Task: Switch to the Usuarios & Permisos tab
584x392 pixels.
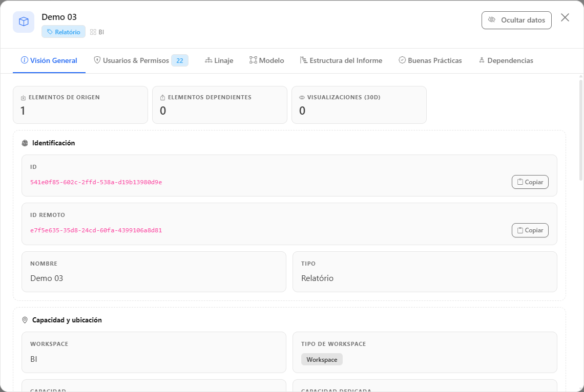Action: 141,60
